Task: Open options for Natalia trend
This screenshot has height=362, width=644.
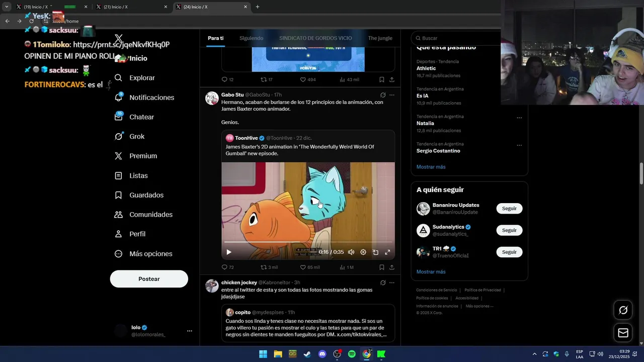Action: click(x=519, y=118)
